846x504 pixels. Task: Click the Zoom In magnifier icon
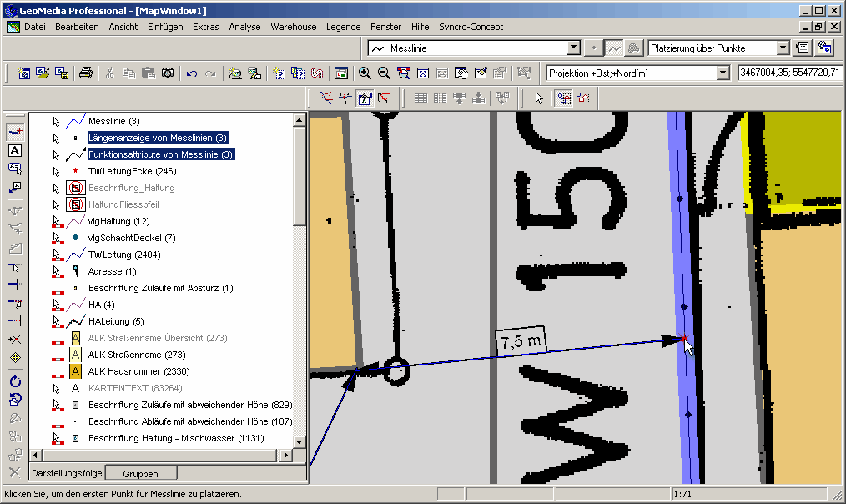365,73
